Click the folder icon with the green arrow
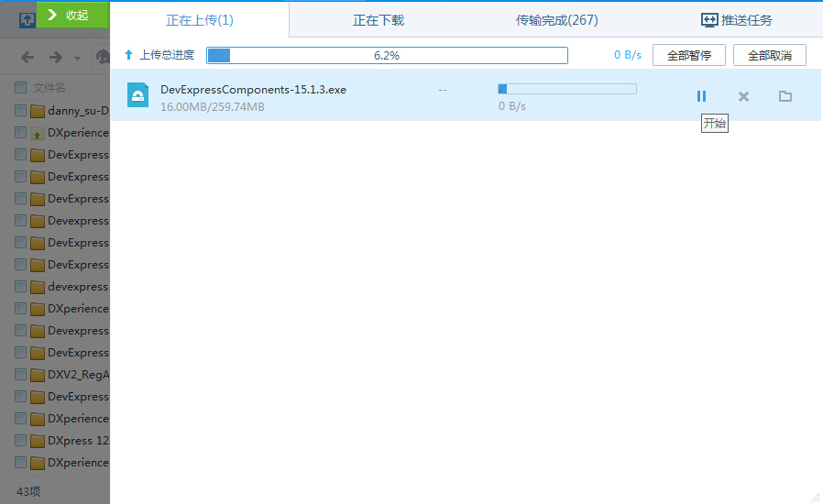Viewport: 823px width, 504px height. point(38,134)
